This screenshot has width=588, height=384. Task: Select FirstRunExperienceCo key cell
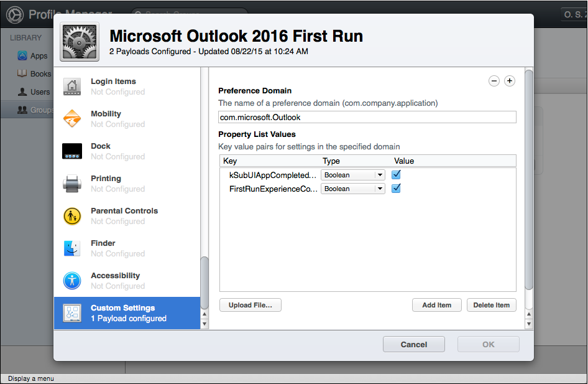(273, 189)
